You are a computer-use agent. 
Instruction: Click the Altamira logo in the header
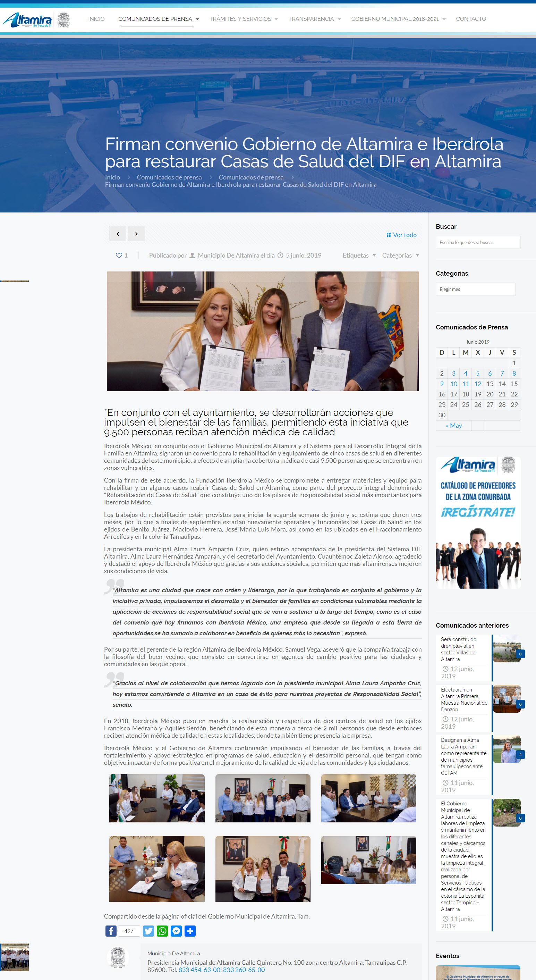(28, 19)
